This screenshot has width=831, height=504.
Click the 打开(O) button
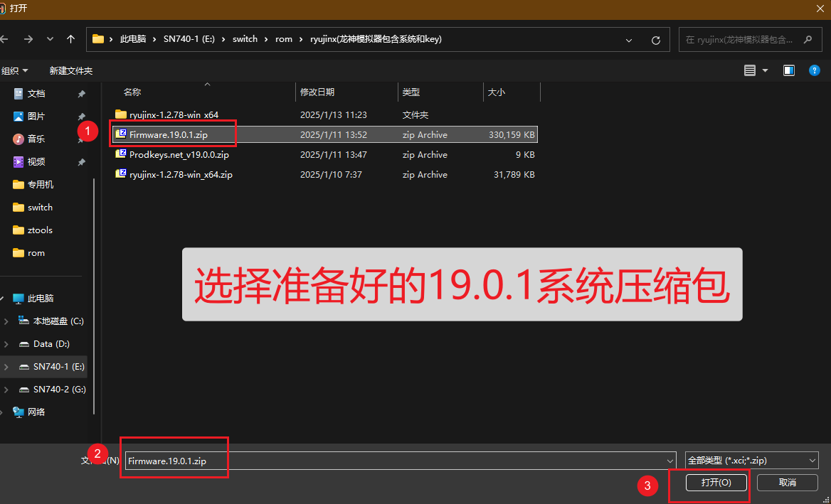click(716, 482)
